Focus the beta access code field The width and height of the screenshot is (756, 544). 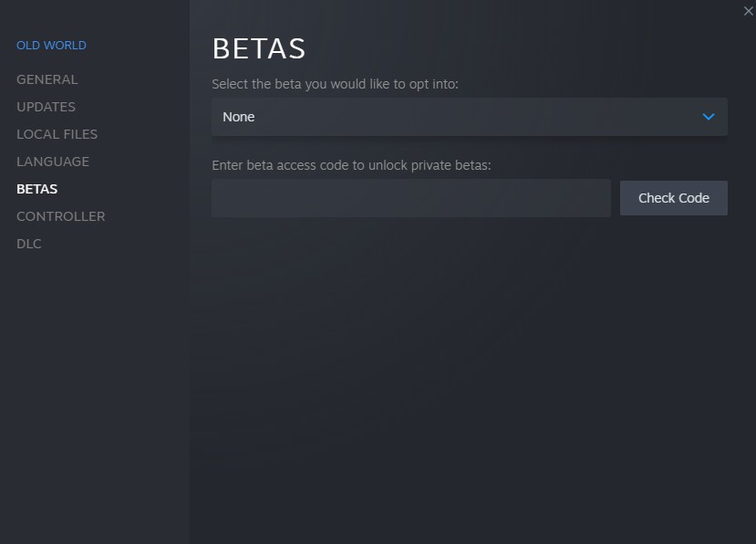pyautogui.click(x=410, y=198)
